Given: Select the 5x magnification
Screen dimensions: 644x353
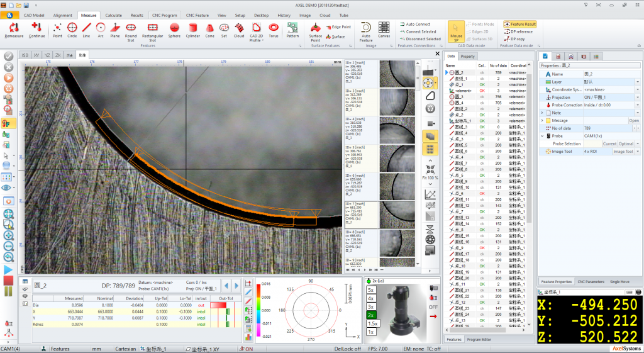Looking at the screenshot, I should click(x=370, y=290).
